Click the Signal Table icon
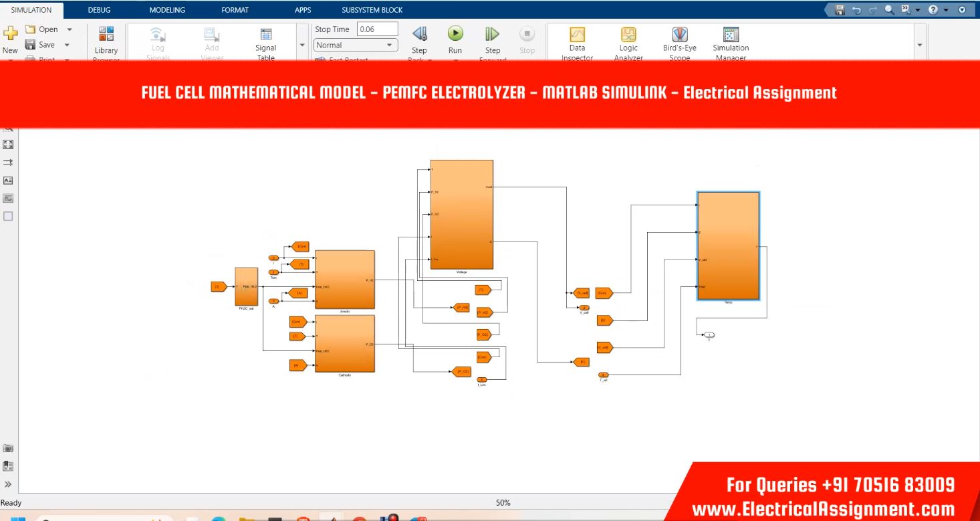The width and height of the screenshot is (980, 521). [x=265, y=35]
